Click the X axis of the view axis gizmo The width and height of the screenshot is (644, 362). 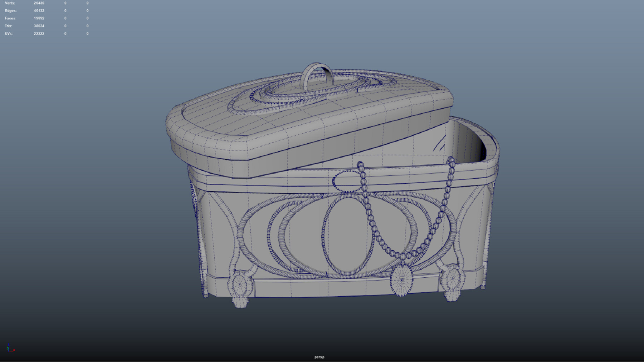pyautogui.click(x=14, y=350)
